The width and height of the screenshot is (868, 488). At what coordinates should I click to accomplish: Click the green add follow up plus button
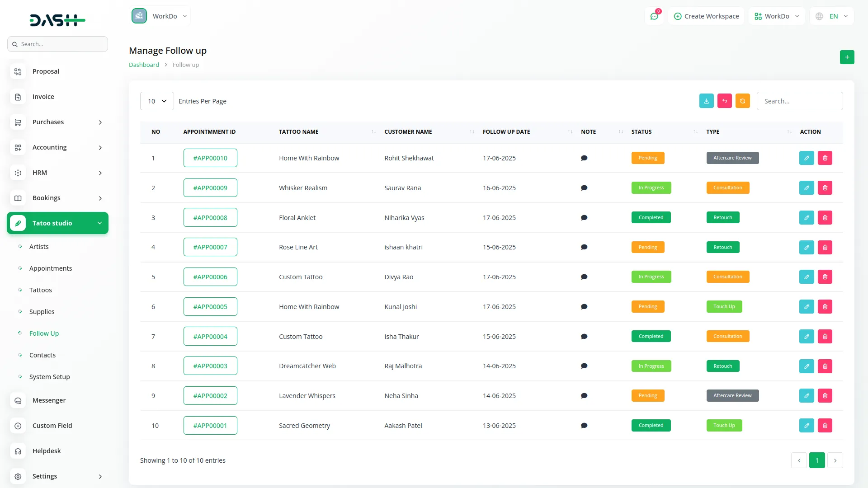(847, 57)
